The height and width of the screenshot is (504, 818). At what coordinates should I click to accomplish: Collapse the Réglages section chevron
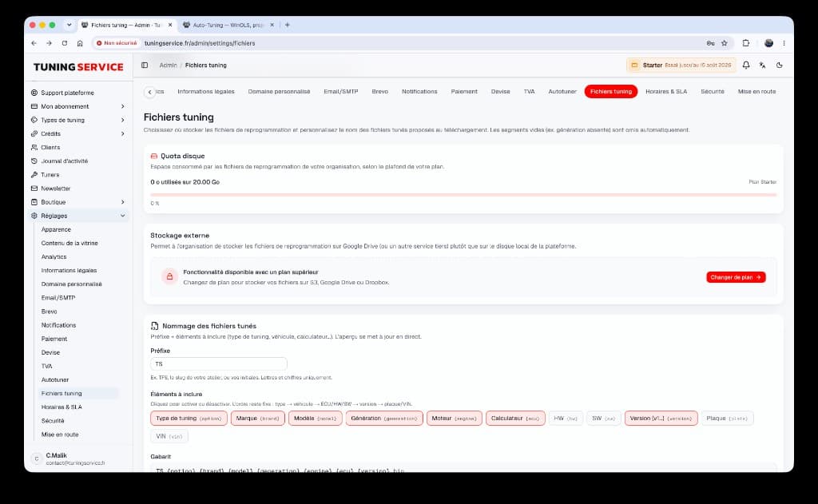pyautogui.click(x=122, y=216)
